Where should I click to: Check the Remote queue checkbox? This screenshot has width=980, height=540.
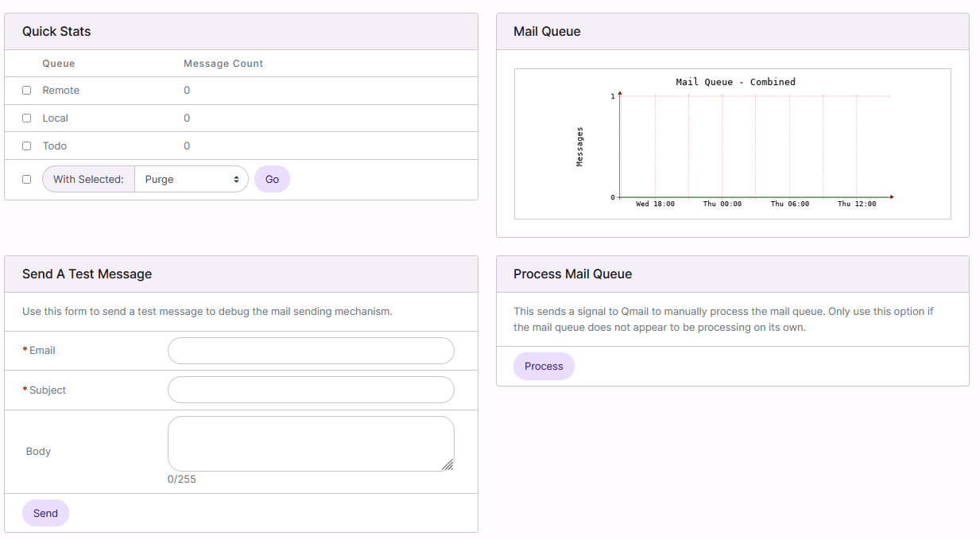(x=26, y=90)
